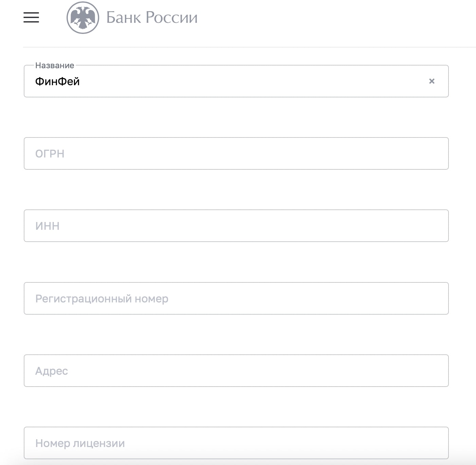The image size is (476, 465).
Task: Click the Адрес placeholder text
Action: 52,371
